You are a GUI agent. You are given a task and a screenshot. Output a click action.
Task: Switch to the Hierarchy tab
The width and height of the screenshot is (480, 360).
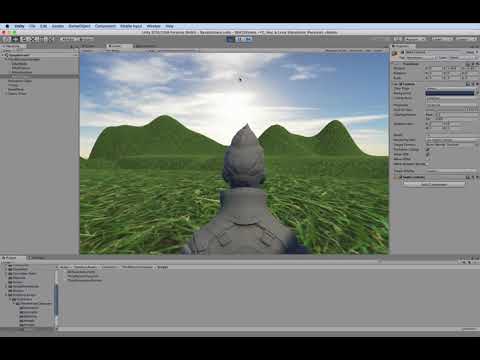[13, 46]
